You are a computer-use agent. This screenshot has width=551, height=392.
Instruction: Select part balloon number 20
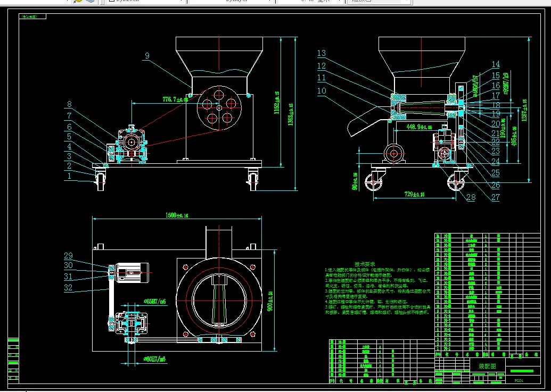coord(496,124)
